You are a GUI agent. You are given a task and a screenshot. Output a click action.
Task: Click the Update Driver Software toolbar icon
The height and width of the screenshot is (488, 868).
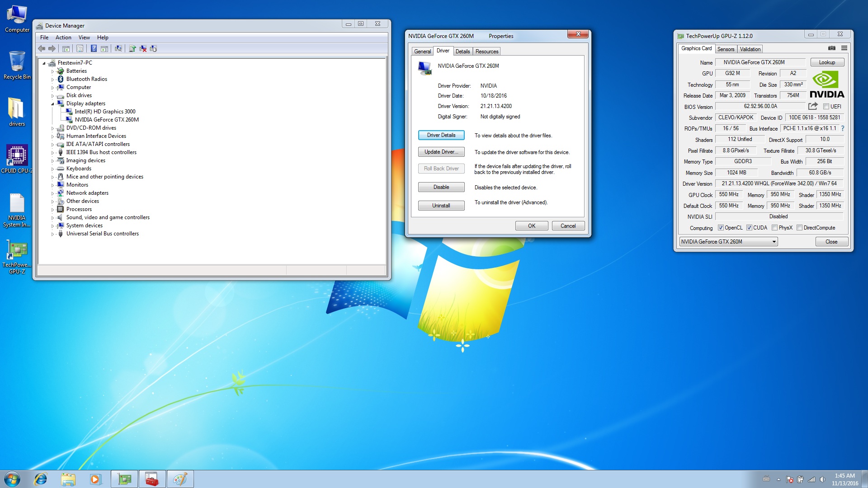[x=132, y=49]
